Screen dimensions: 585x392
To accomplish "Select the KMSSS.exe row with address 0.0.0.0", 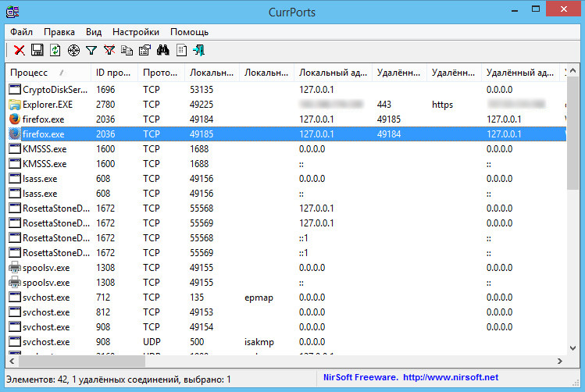I will (x=286, y=149).
